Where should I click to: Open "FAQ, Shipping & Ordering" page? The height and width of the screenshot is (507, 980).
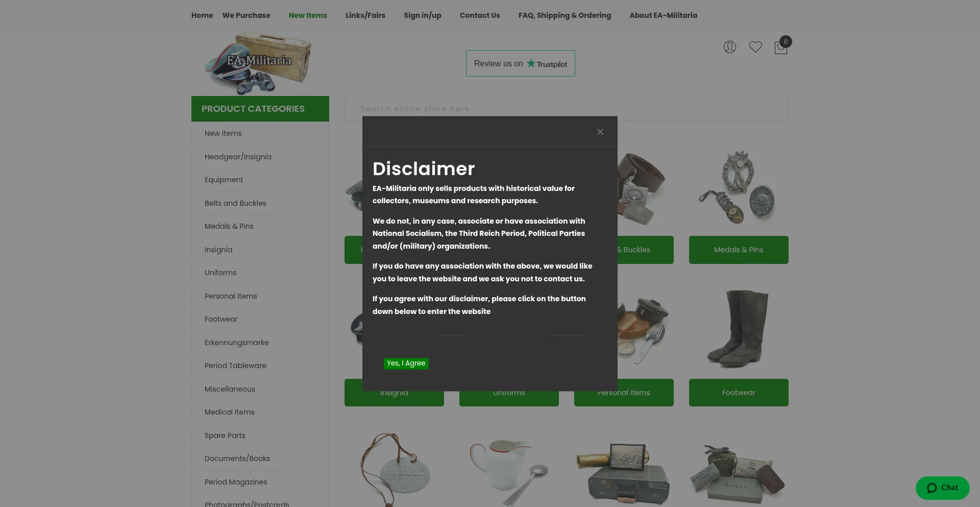pyautogui.click(x=565, y=15)
